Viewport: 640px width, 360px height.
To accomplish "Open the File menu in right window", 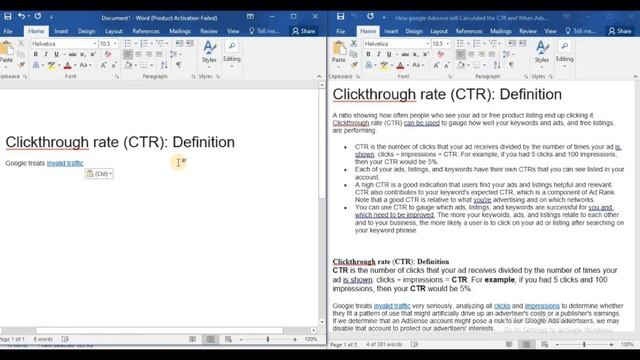I will tap(340, 31).
